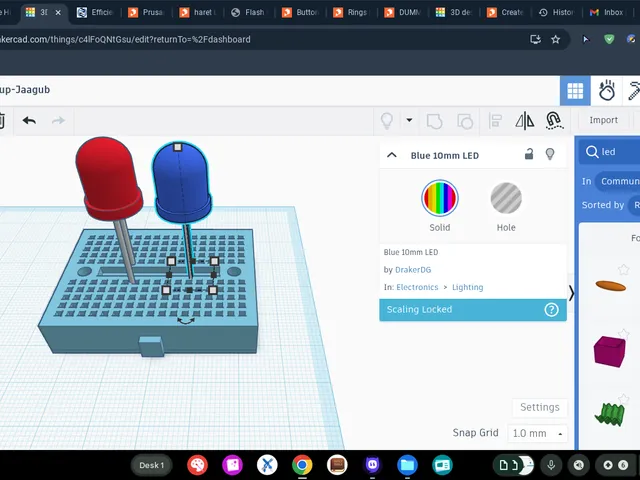Screen dimensions: 640x480
Task: Click the Group shapes icon
Action: pos(434,121)
